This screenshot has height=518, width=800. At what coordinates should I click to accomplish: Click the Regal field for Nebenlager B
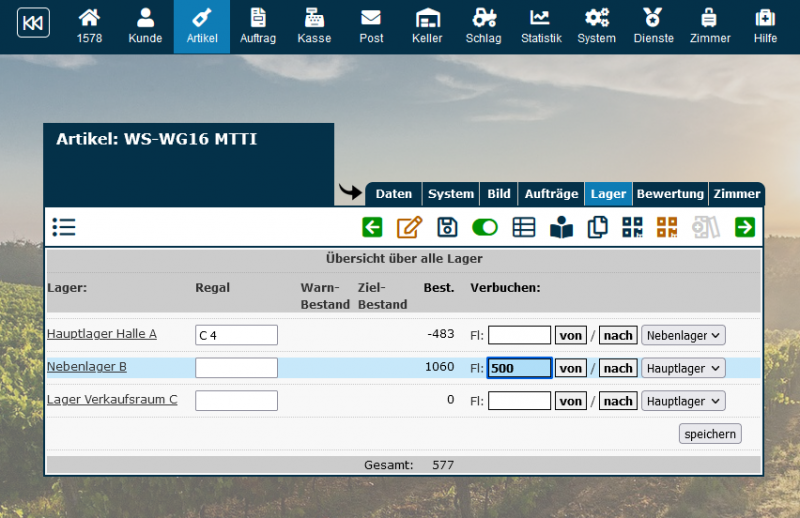236,368
